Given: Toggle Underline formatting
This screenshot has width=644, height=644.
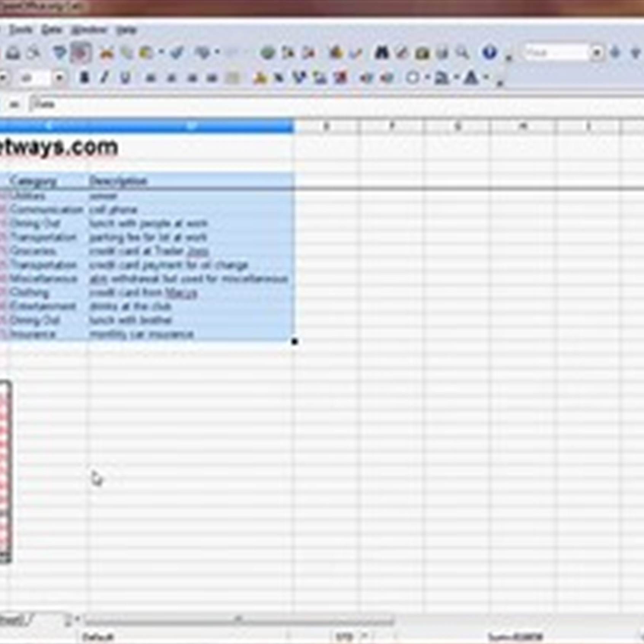Looking at the screenshot, I should (125, 78).
